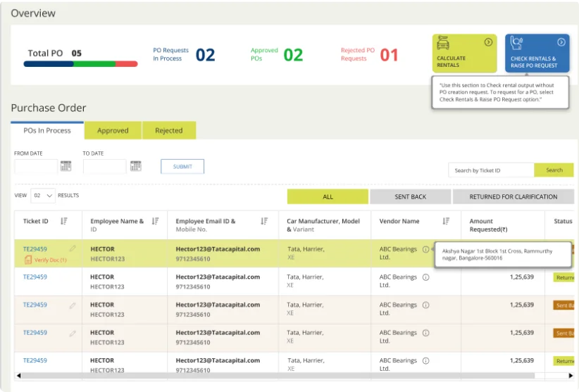The height and width of the screenshot is (392, 579).
Task: Click the Verify Doc document icon
Action: (27, 260)
